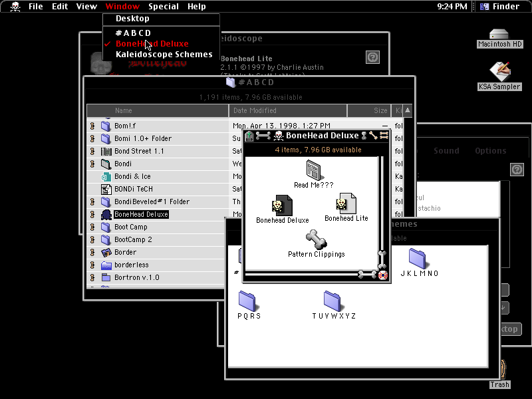This screenshot has height=399, width=532.
Task: Click the Bond Street 1.1 row icon
Action: pyautogui.click(x=106, y=152)
